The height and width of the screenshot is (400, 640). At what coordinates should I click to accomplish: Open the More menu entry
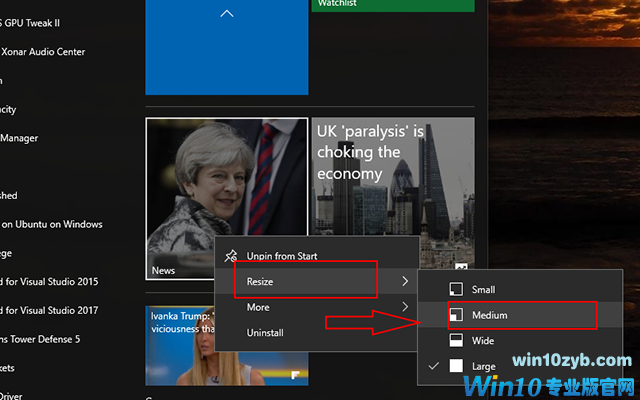(258, 307)
